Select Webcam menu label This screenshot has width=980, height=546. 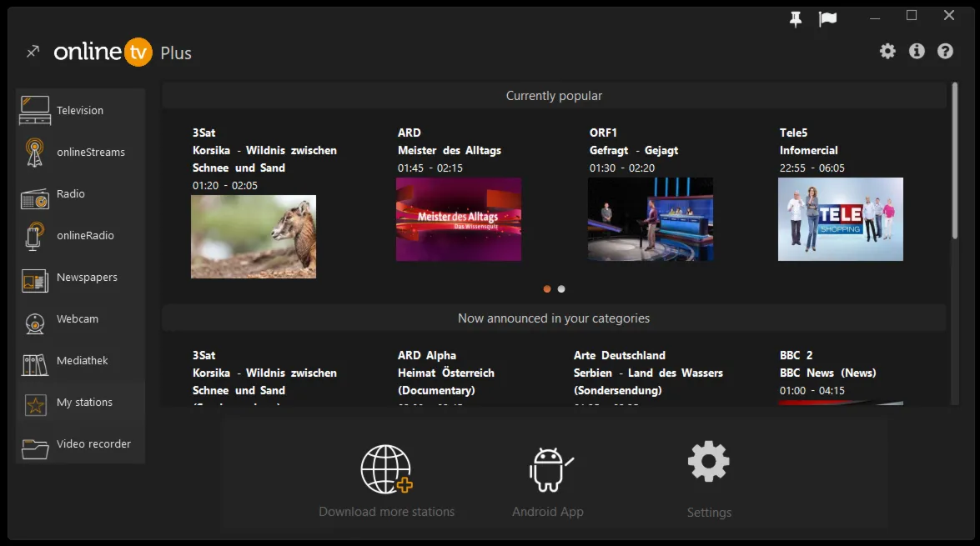pyautogui.click(x=78, y=319)
